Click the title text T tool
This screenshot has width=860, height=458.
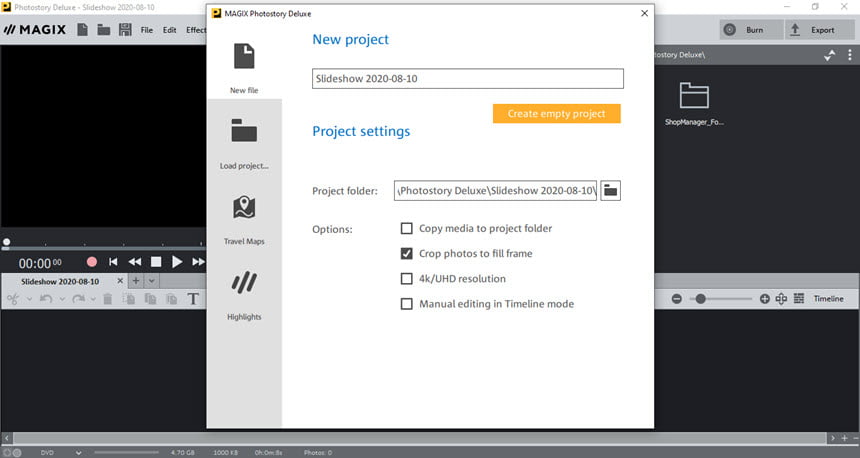pos(193,299)
